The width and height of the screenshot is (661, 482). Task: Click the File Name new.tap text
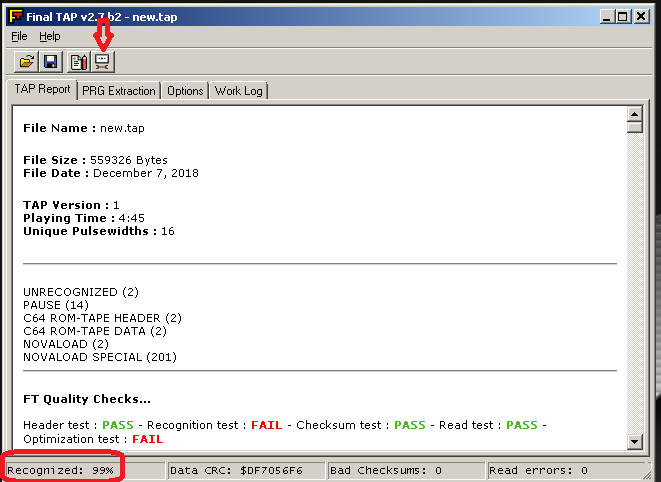point(84,128)
